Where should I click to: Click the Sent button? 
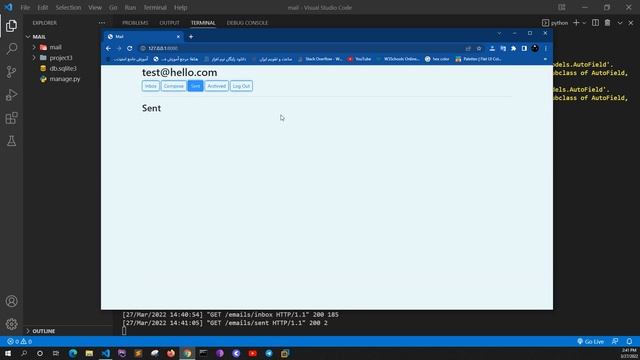(196, 86)
